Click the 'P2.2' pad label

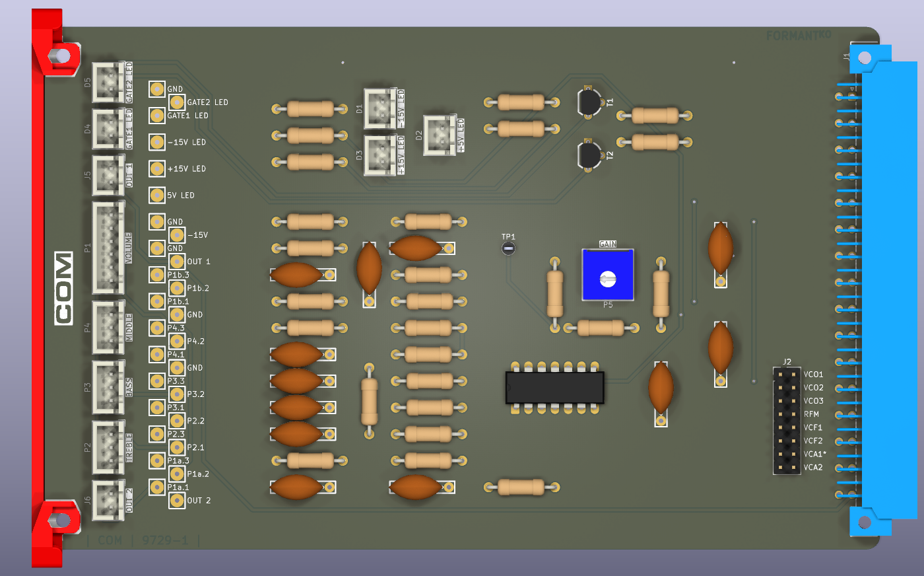pyautogui.click(x=195, y=421)
